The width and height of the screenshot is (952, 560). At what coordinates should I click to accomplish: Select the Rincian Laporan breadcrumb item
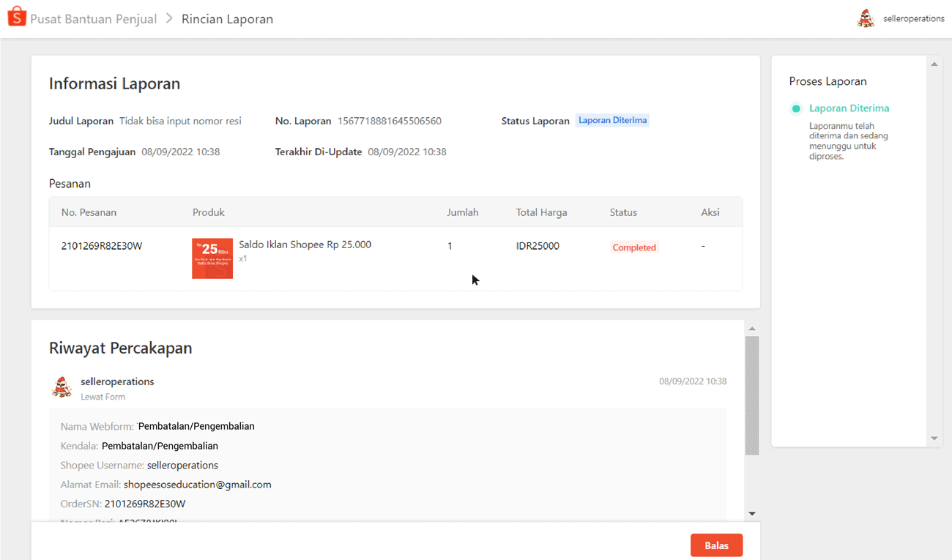point(227,19)
